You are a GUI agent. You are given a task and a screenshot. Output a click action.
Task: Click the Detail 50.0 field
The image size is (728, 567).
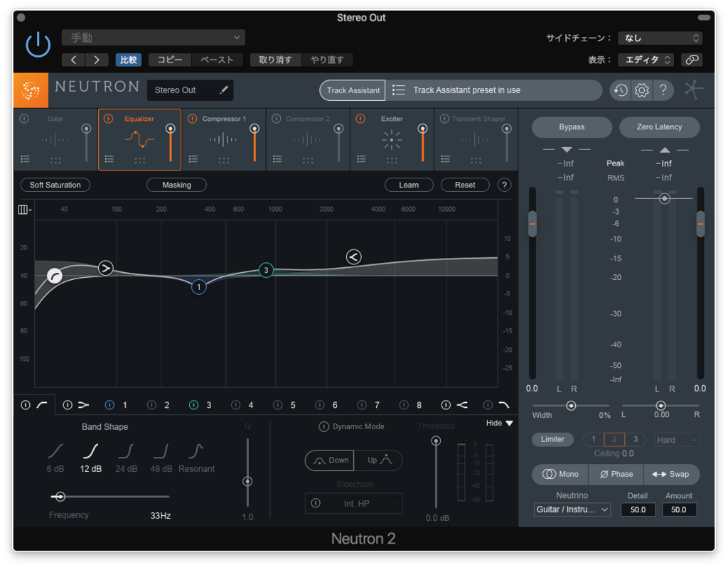pos(638,509)
